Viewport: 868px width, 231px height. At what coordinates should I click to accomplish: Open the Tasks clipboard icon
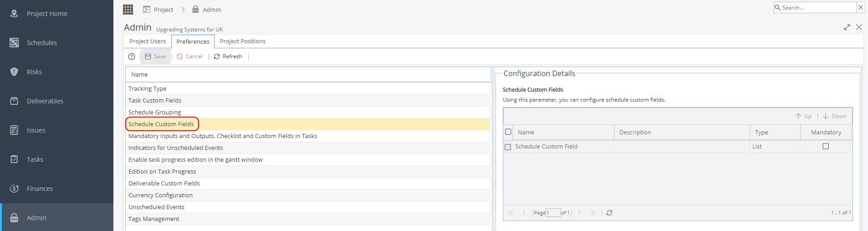point(14,159)
